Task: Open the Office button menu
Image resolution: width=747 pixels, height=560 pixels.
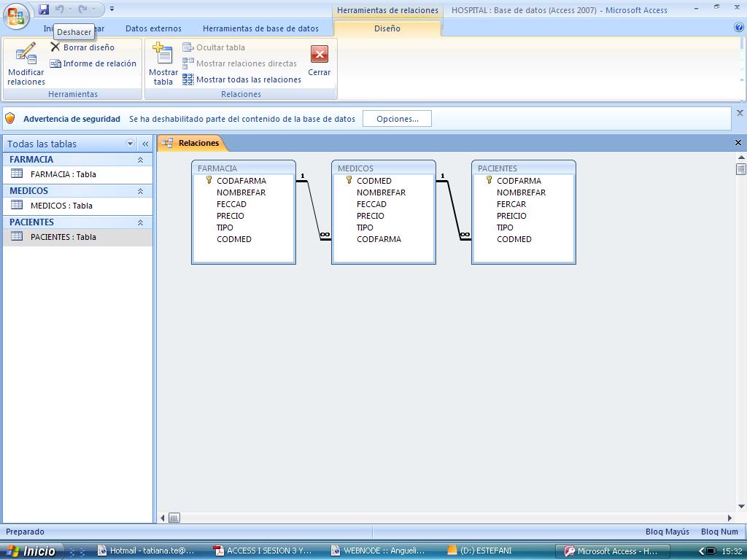Action: coord(16,16)
